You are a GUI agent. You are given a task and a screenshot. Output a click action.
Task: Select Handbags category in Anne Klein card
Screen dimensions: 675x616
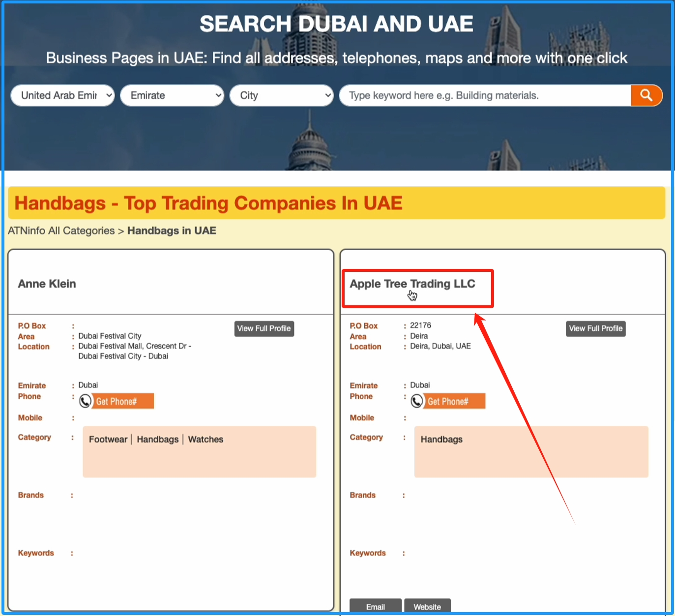pyautogui.click(x=158, y=440)
